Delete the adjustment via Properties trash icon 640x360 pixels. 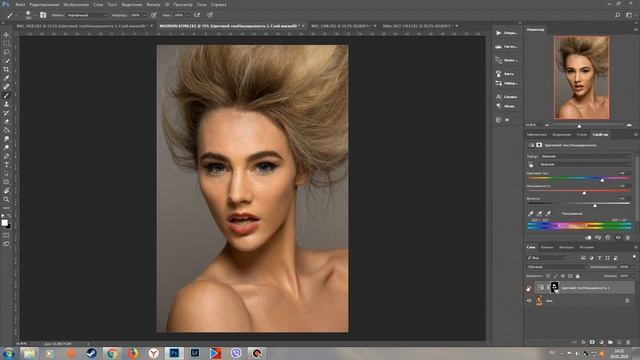pyautogui.click(x=628, y=238)
